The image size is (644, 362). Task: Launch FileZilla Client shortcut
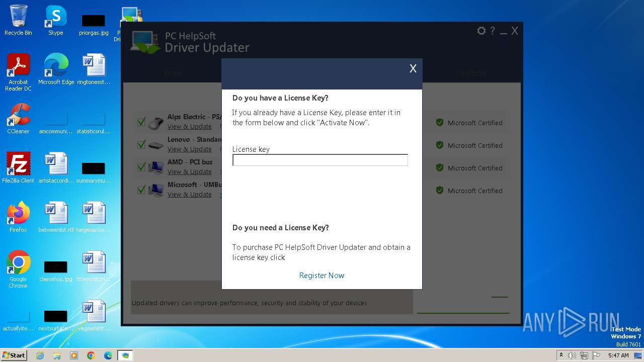[x=18, y=168]
